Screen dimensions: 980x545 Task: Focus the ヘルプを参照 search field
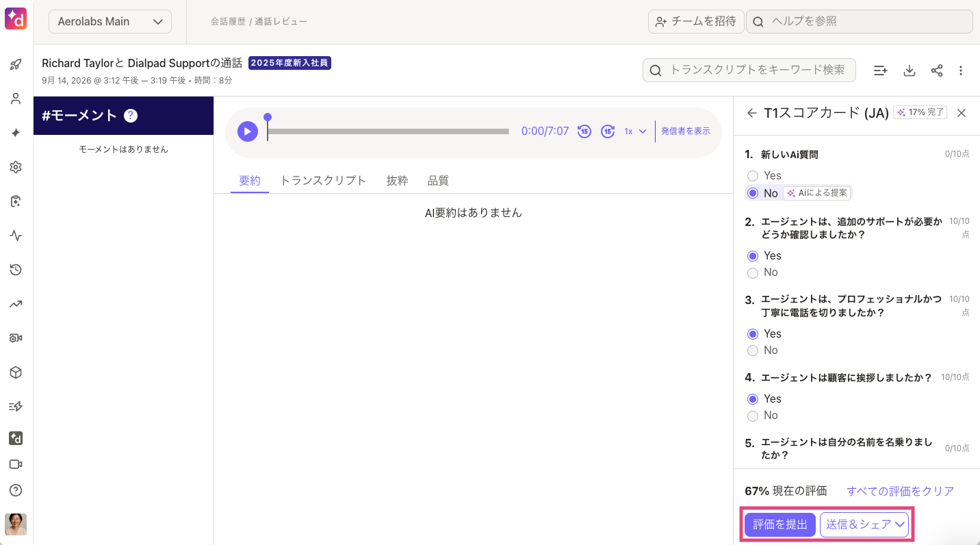coord(860,21)
